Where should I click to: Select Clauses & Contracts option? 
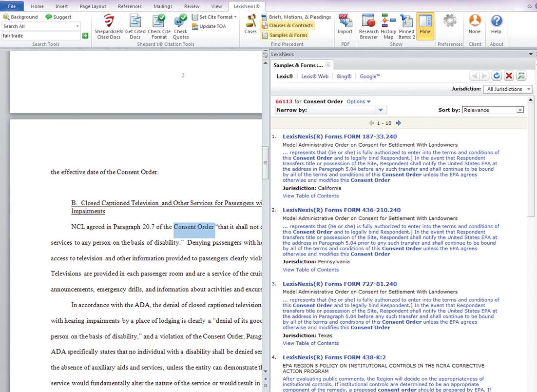pos(287,25)
